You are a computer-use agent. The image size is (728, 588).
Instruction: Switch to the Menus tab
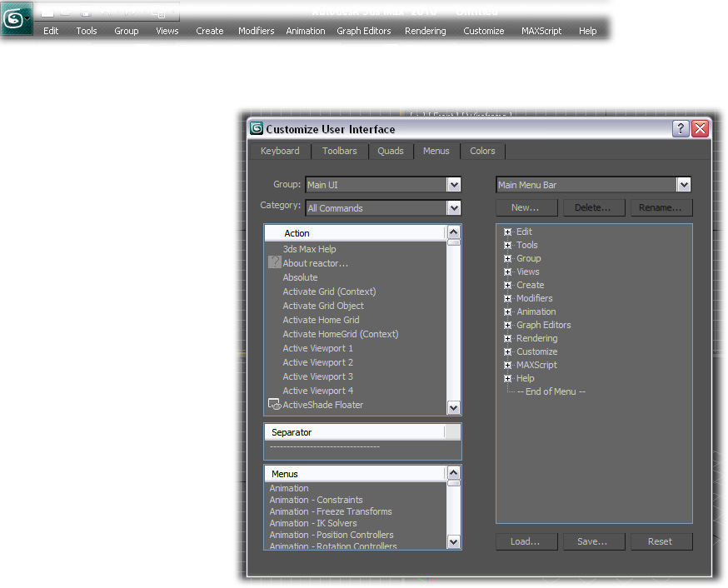pyautogui.click(x=436, y=151)
